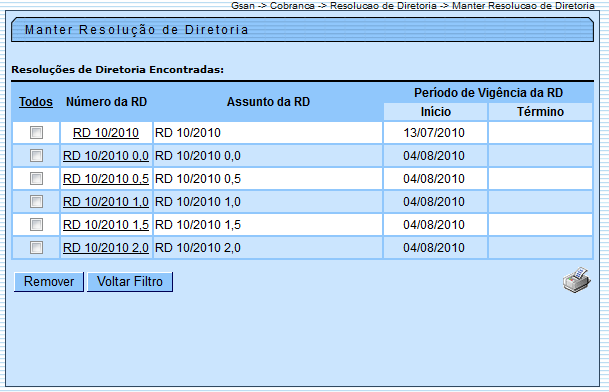Click the 04/08/2010 date in the RD 10/2010 2,0 row
The image size is (609, 392).
tap(434, 247)
